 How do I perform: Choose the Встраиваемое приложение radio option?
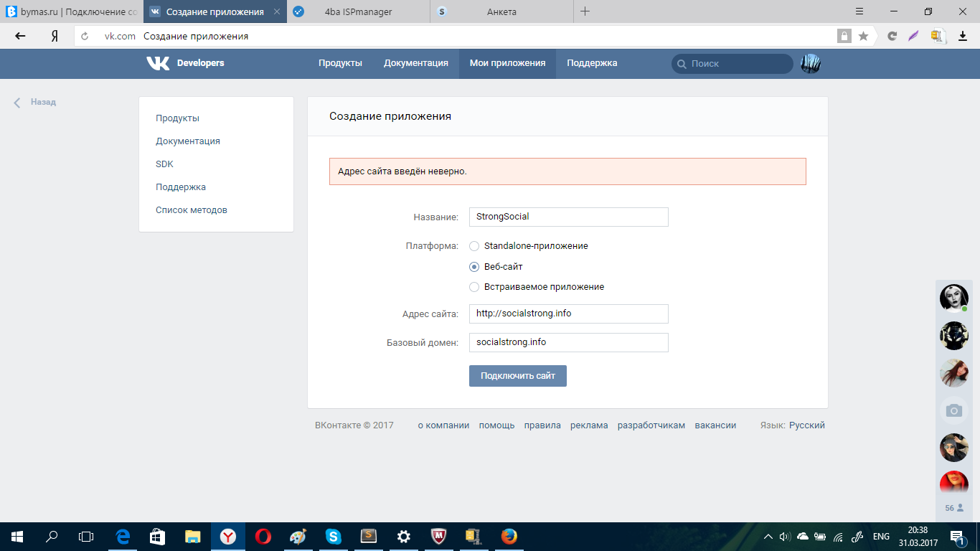474,287
